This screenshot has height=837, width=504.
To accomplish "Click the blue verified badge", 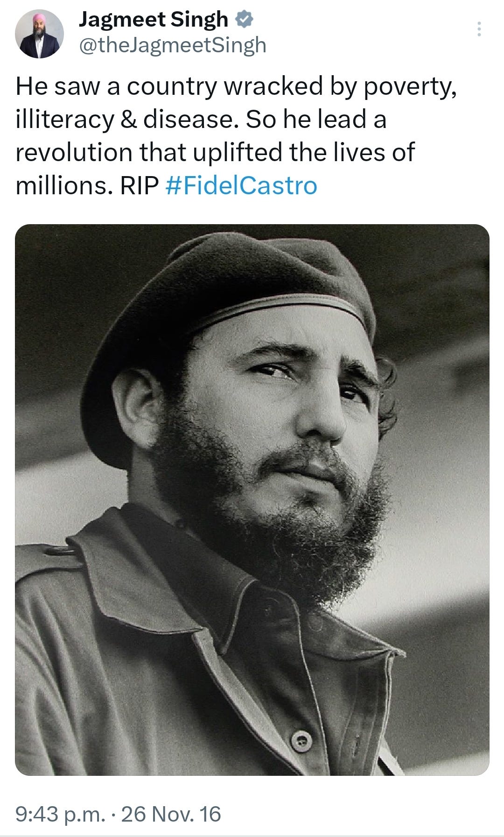I will [244, 19].
